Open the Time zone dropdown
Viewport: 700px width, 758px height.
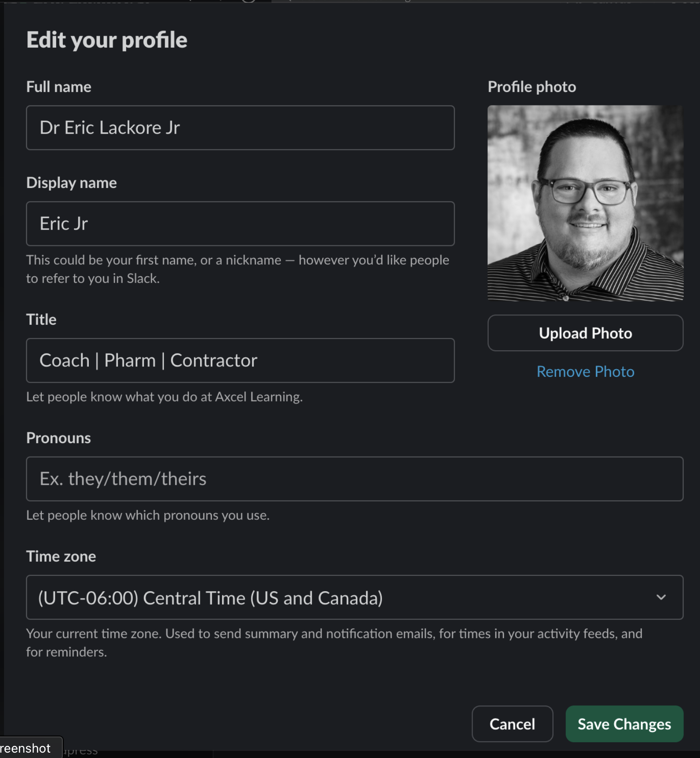point(354,597)
